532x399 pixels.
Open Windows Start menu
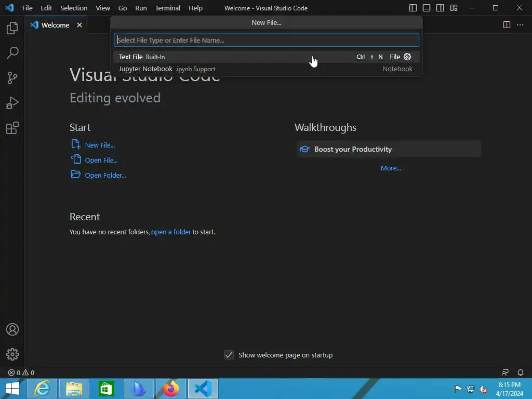pyautogui.click(x=12, y=389)
